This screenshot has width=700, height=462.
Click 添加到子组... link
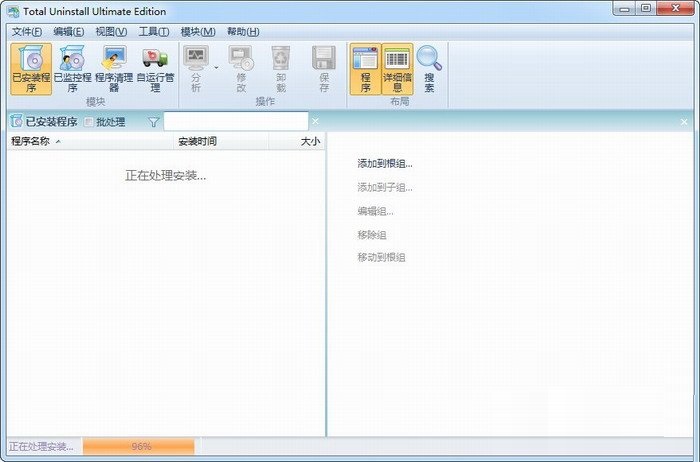click(385, 187)
